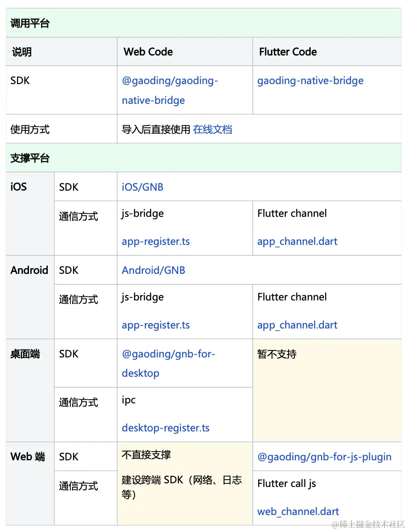Open the desktop-register.ts link
This screenshot has width=408, height=532.
point(166,428)
